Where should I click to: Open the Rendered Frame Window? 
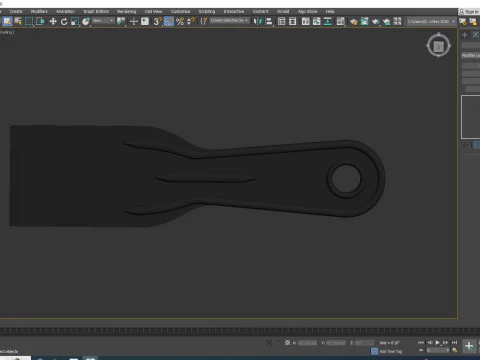pyautogui.click(x=364, y=22)
